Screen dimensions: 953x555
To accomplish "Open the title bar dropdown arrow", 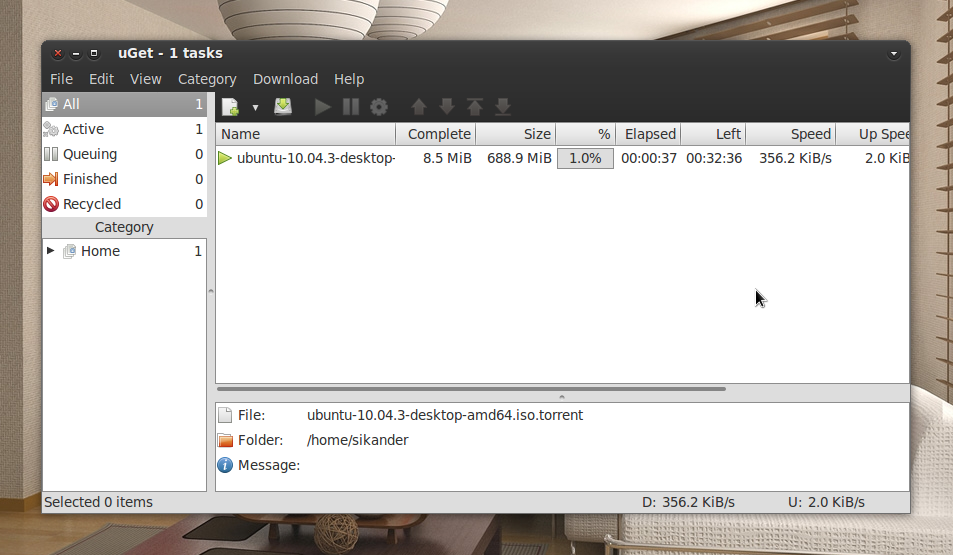I will 893,53.
